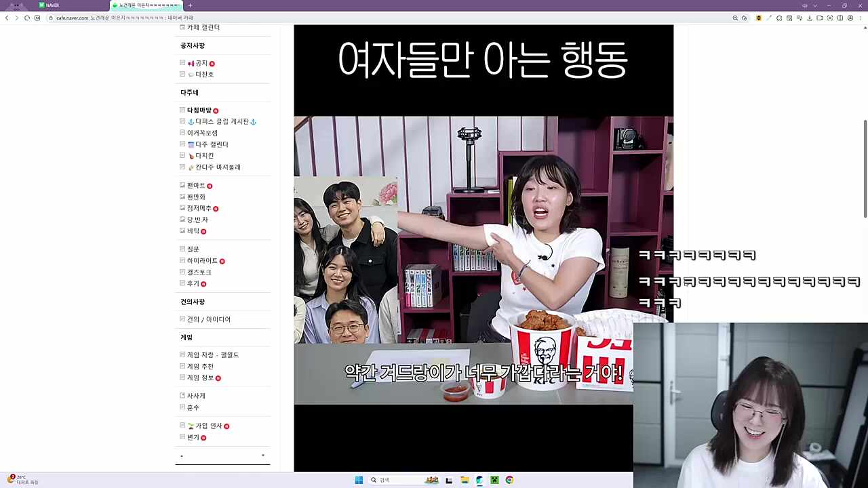Open the 가입 인사 board
Viewport: 868px width, 488px height.
(x=205, y=426)
